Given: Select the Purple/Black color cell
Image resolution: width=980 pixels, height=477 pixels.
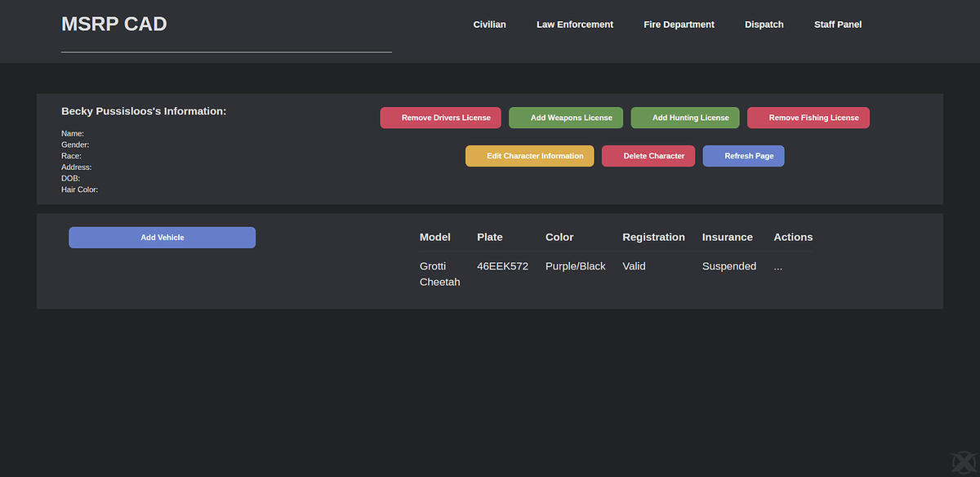Looking at the screenshot, I should (576, 266).
